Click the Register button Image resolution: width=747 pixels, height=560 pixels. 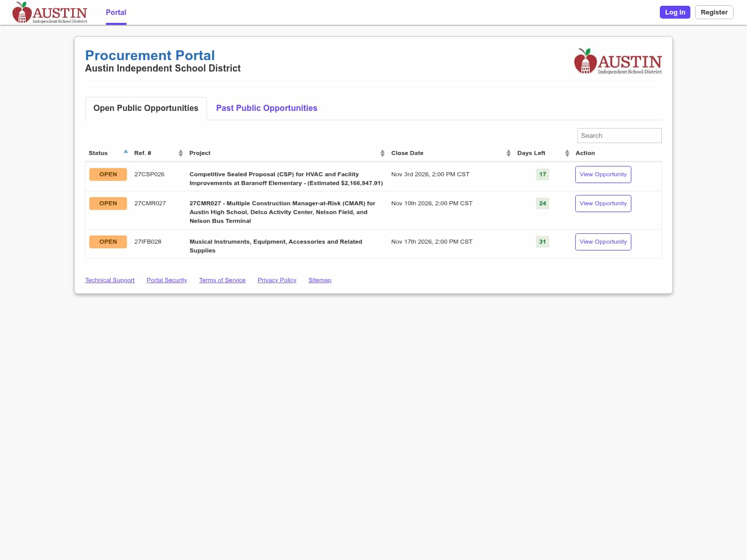click(714, 12)
